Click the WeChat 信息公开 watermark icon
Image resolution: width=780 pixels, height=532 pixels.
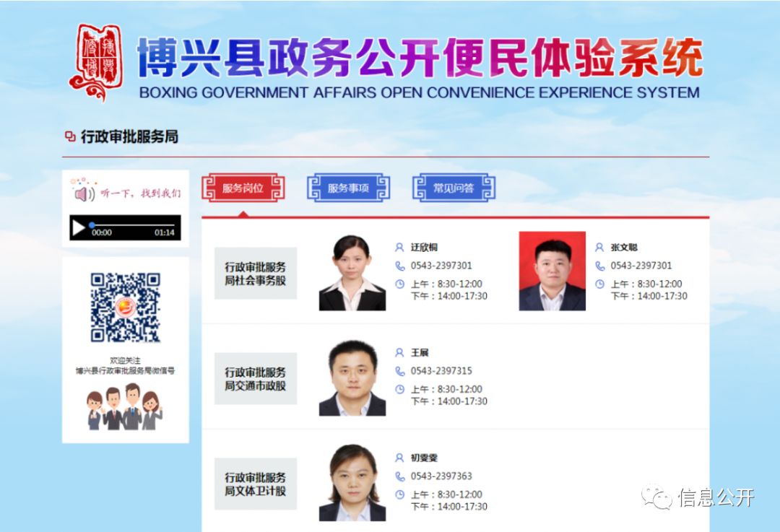click(656, 497)
